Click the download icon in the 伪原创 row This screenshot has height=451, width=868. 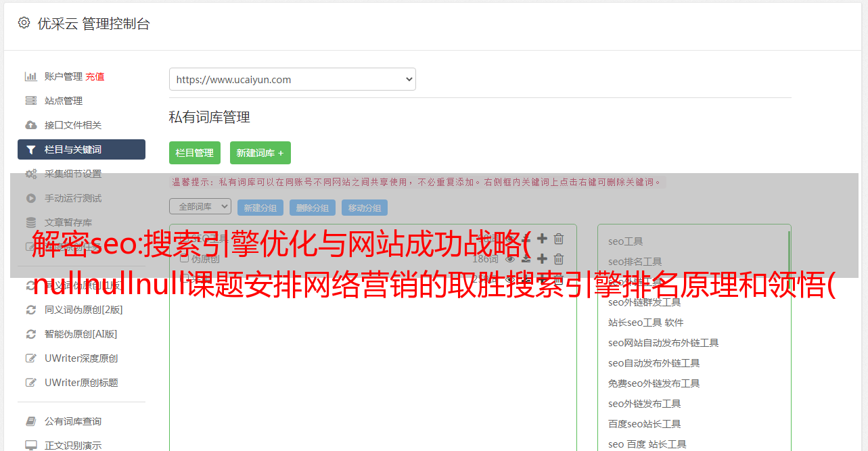tap(526, 259)
